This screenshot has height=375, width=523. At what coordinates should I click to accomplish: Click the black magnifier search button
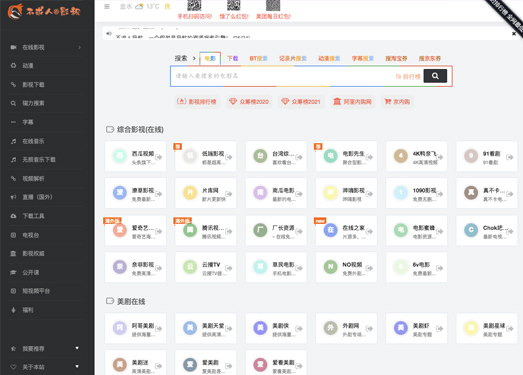pos(435,76)
